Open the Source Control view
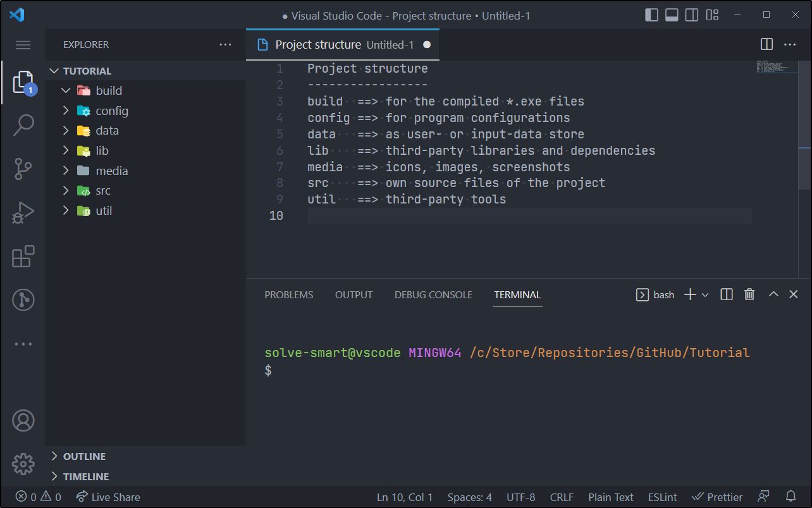Screen dimensions: 812x508 (x=23, y=169)
